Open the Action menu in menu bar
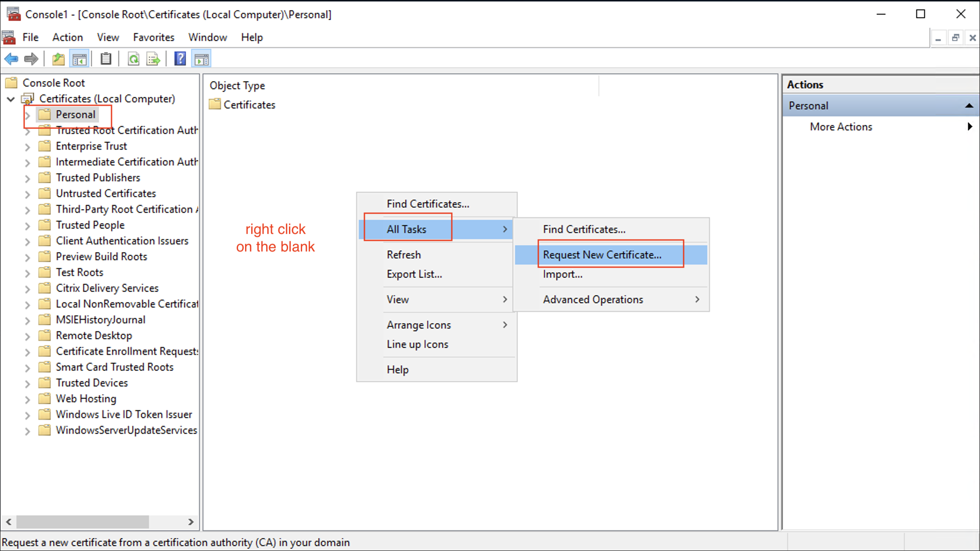This screenshot has width=980, height=551. [x=67, y=37]
